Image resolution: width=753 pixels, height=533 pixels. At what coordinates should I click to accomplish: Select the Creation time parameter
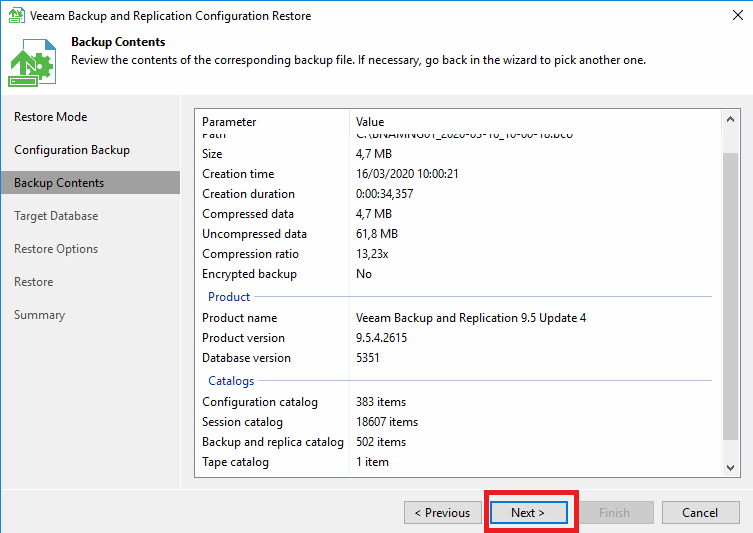pyautogui.click(x=238, y=174)
